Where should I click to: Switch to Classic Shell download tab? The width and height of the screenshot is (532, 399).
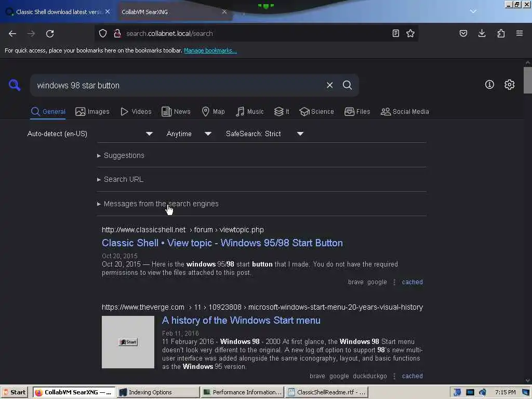click(58, 12)
